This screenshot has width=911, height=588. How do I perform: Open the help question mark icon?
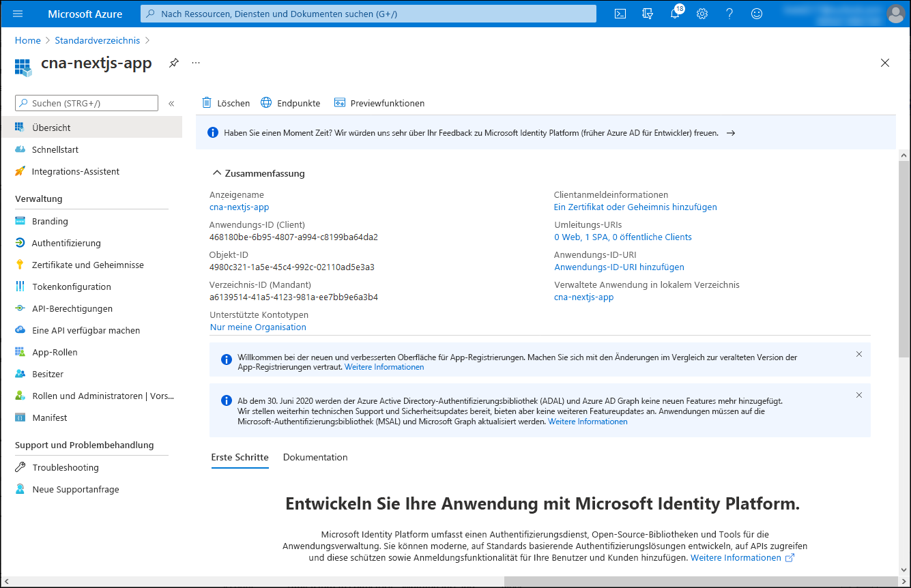729,14
